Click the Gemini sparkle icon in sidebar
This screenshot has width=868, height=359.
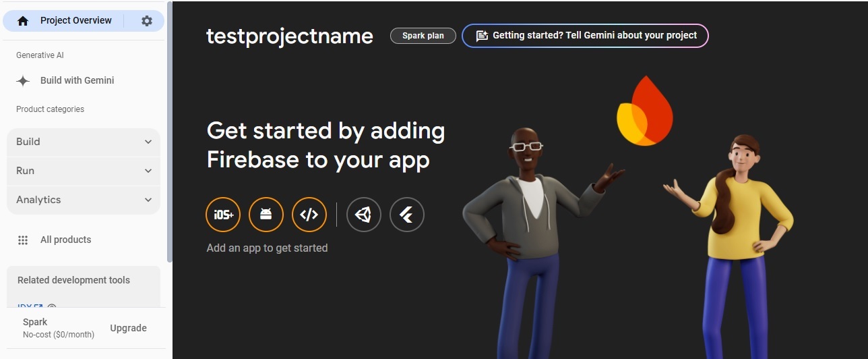pyautogui.click(x=23, y=81)
